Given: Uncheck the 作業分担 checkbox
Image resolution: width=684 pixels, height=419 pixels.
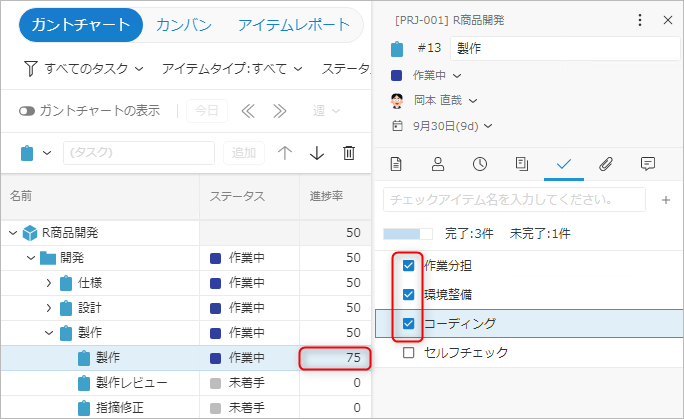Looking at the screenshot, I should pos(408,266).
